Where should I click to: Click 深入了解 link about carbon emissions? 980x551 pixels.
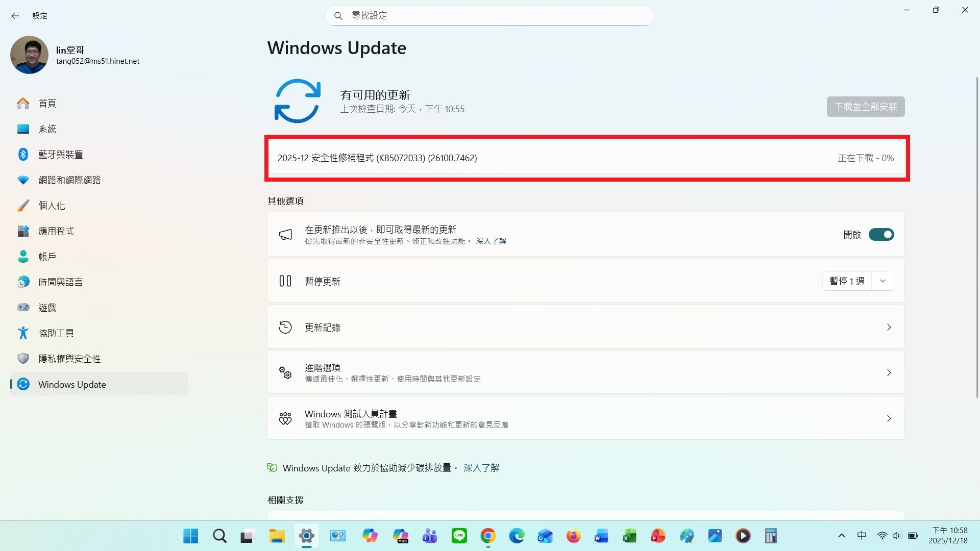click(x=481, y=468)
